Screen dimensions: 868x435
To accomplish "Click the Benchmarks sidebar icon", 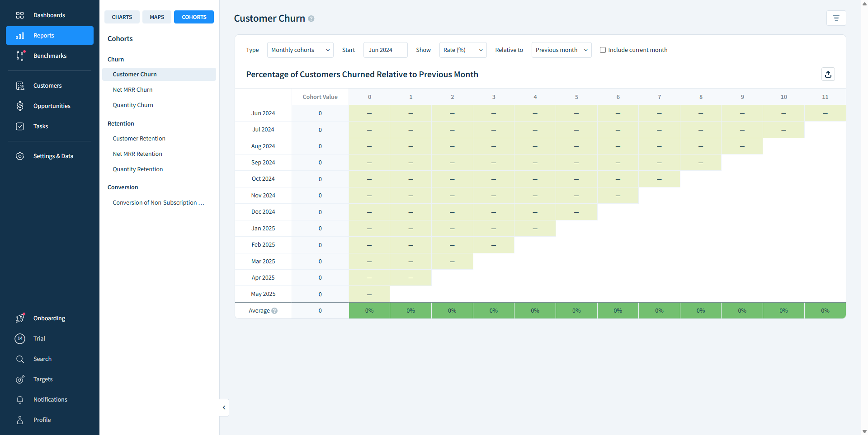I will click(20, 56).
